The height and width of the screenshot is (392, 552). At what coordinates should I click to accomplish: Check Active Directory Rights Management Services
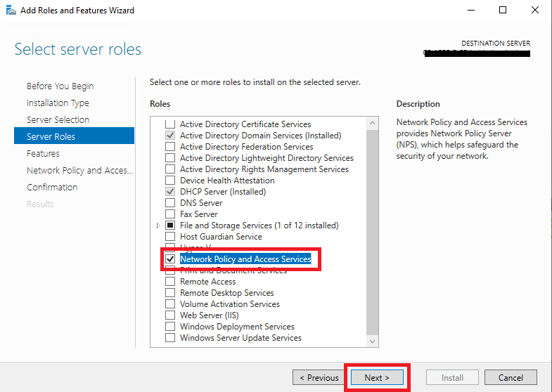[170, 169]
